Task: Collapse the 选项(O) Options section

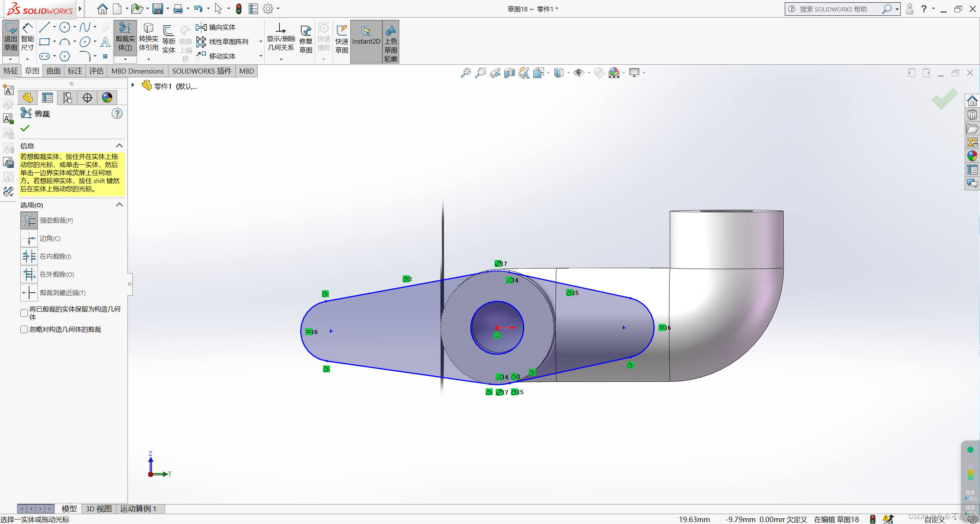Action: 119,205
